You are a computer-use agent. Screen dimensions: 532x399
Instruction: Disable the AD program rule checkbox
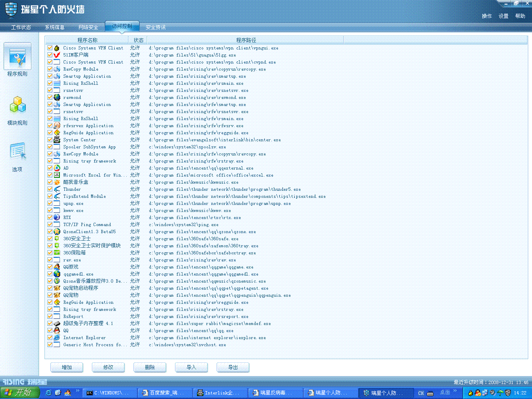50,168
